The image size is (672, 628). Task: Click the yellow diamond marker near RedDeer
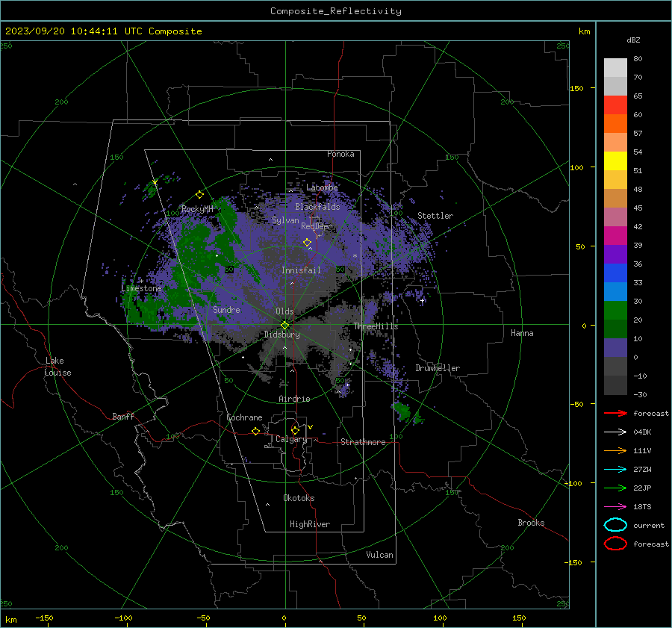click(x=307, y=243)
